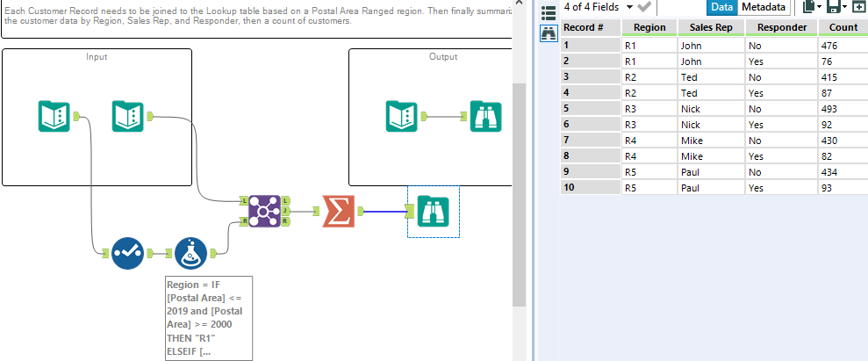Select the Find Replace tool
This screenshot has width=868, height=361.
pos(264,211)
